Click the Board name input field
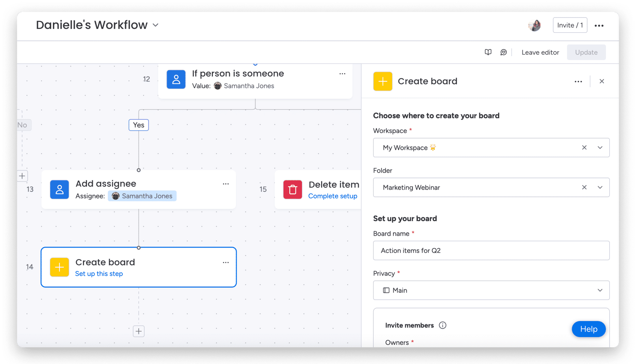This screenshot has height=364, width=636. click(x=491, y=250)
